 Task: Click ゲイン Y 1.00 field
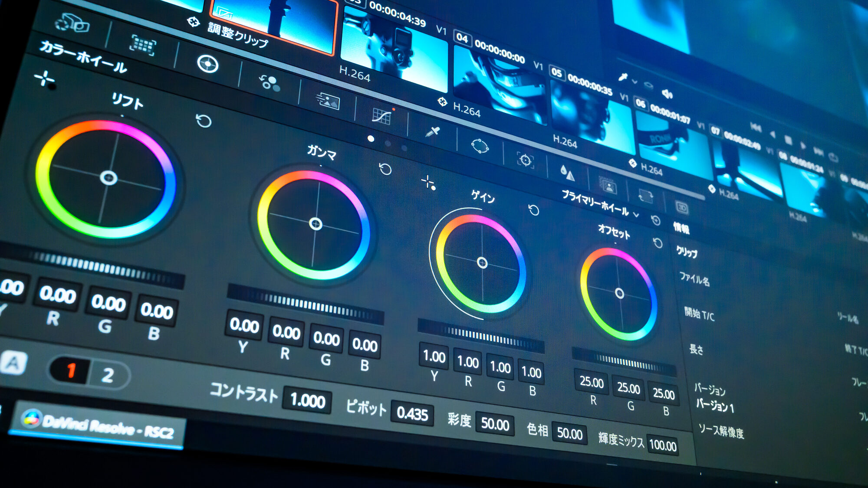(x=434, y=357)
